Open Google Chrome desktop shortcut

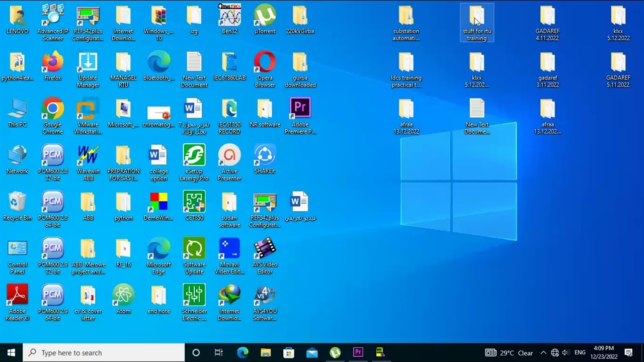[53, 116]
